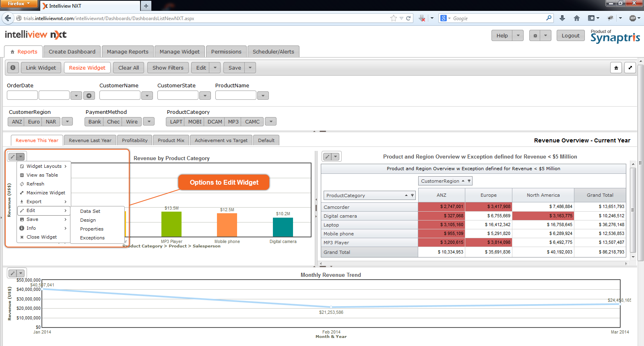This screenshot has height=346, width=644.
Task: Toggle the Wire PaymentMethod filter
Action: click(x=132, y=122)
